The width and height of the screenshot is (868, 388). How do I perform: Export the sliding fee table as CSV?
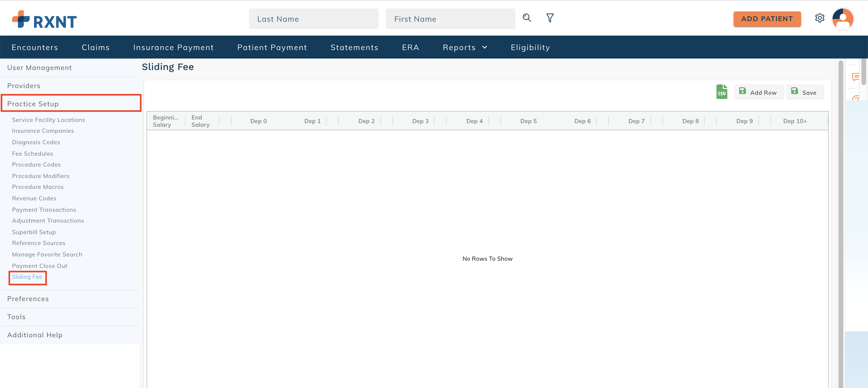click(x=722, y=92)
